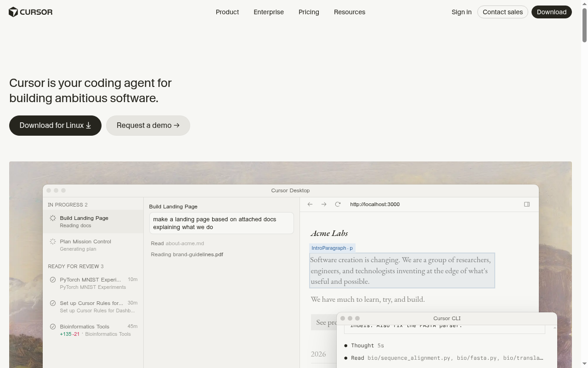The width and height of the screenshot is (588, 368).
Task: Select the Plan Mission Control task
Action: [93, 245]
